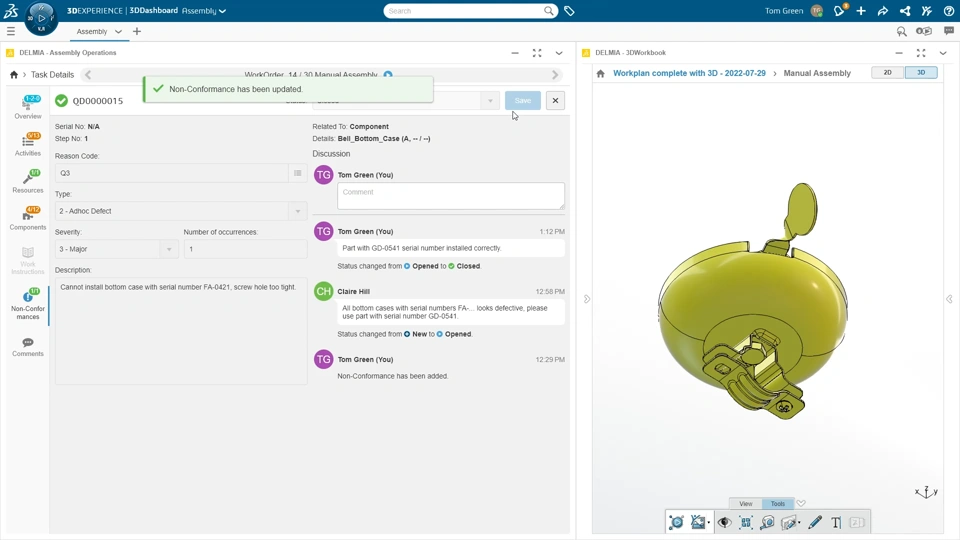
Task: Click Task Details breadcrumb
Action: point(52,75)
